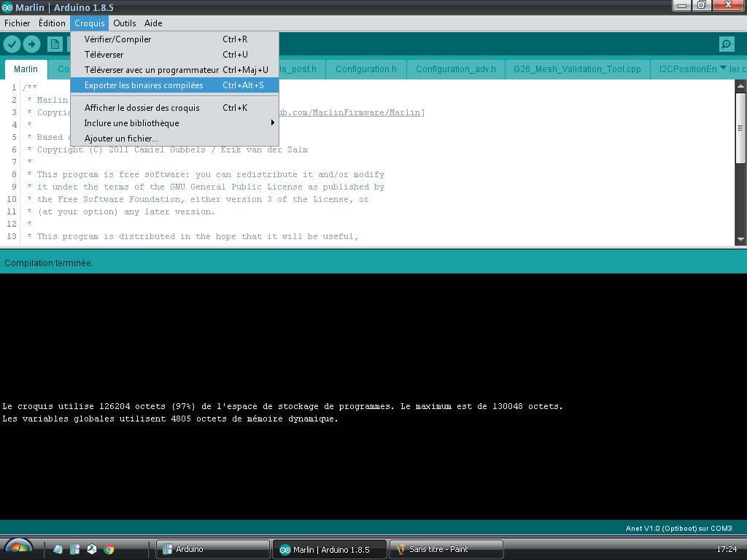Close the open Croquis menu
This screenshot has height=560, width=747.
(x=90, y=23)
